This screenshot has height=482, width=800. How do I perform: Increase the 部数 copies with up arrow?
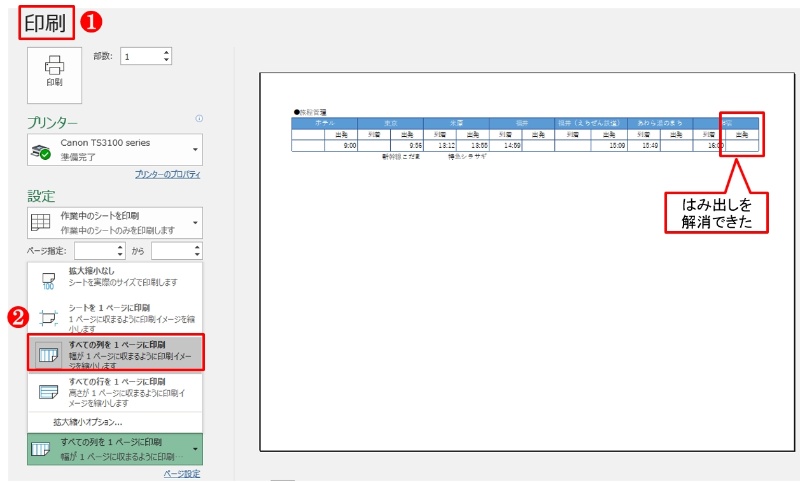click(166, 52)
